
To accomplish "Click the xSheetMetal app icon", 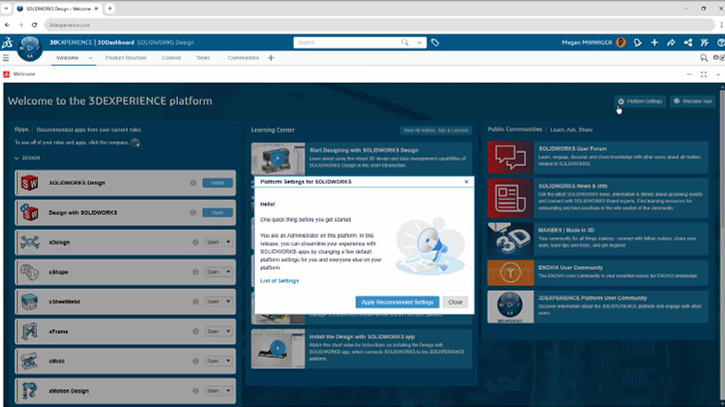I will [x=30, y=302].
